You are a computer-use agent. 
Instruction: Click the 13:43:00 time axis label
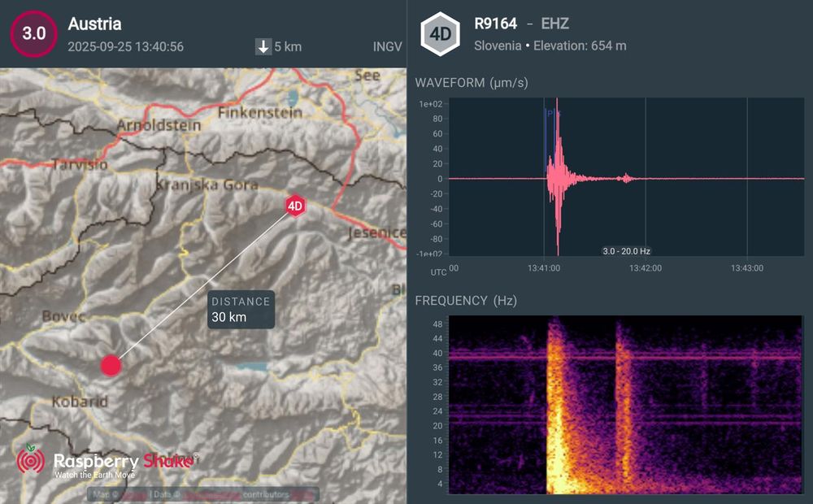click(x=747, y=268)
